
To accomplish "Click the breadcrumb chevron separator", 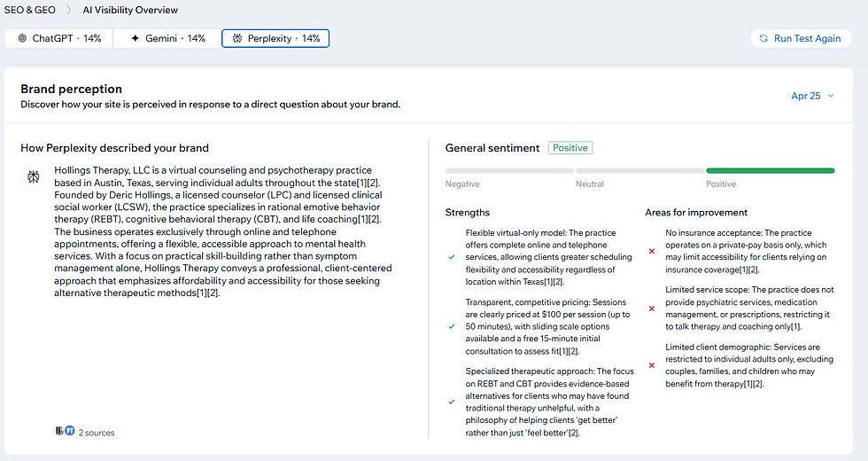I will coord(69,10).
